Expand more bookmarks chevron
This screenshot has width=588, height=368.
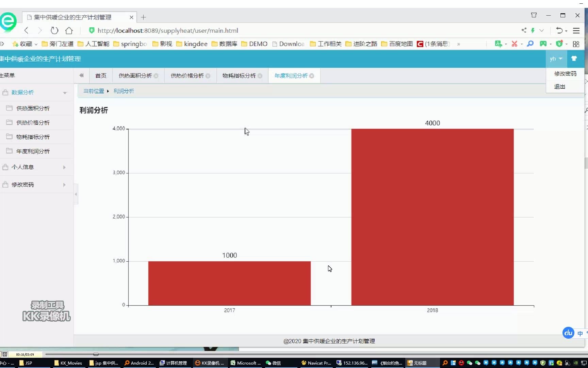click(x=458, y=44)
